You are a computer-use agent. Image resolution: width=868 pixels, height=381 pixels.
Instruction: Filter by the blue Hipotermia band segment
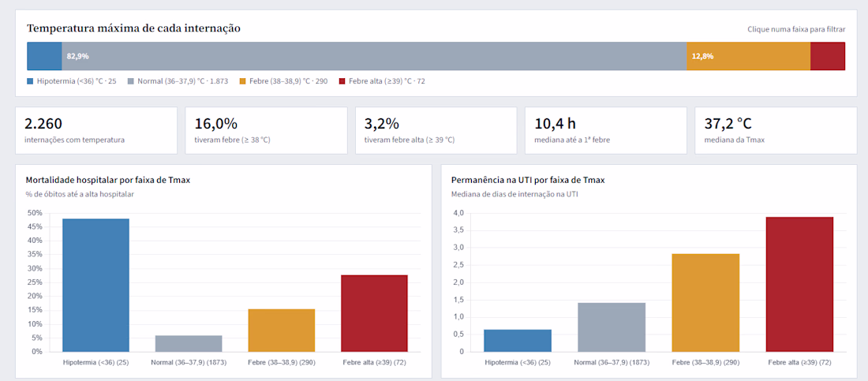(44, 56)
